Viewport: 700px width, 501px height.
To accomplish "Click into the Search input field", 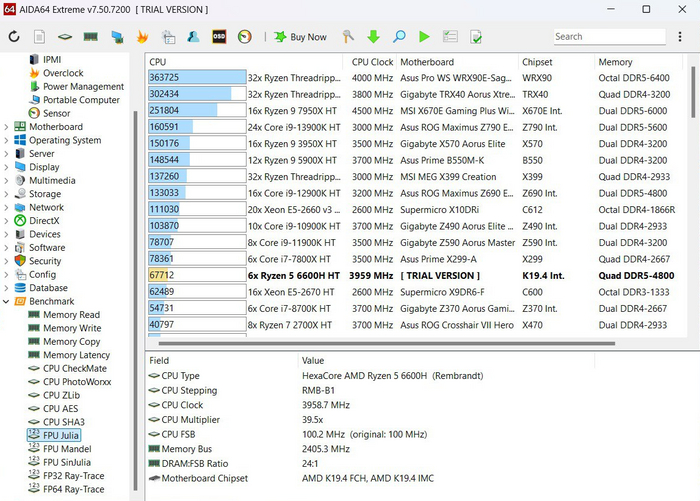I will (608, 37).
